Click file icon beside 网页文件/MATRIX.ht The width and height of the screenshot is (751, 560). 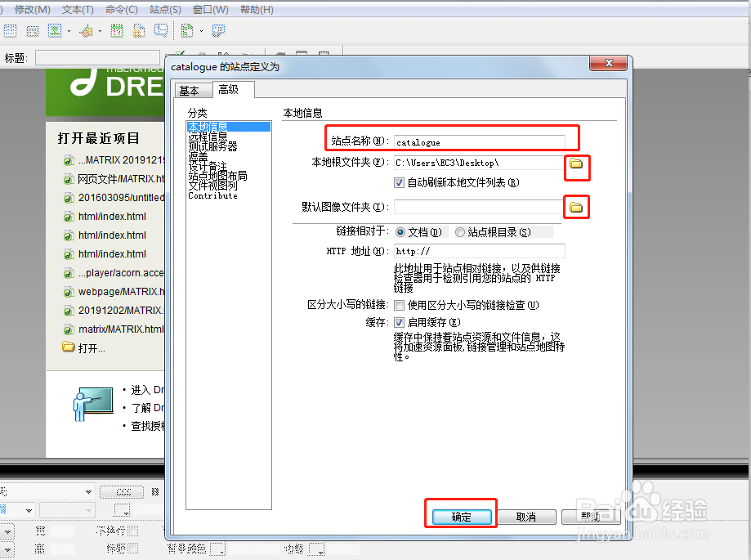point(69,179)
